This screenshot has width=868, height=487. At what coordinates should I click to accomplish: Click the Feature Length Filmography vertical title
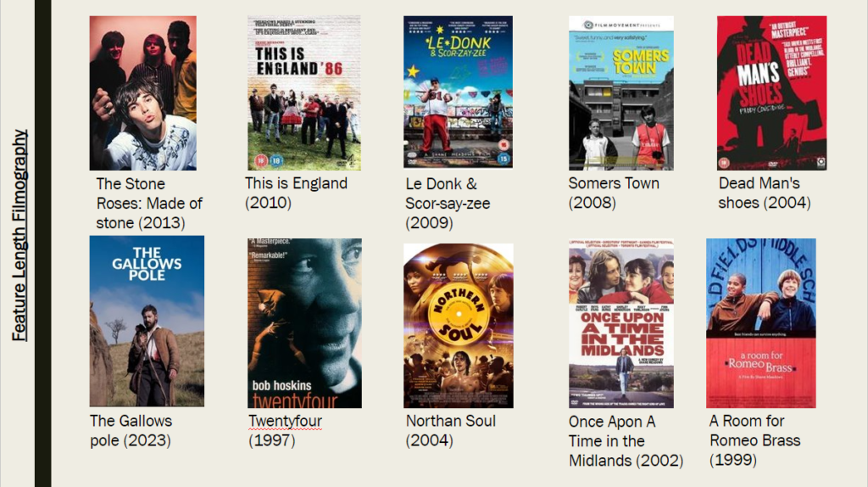(x=19, y=236)
